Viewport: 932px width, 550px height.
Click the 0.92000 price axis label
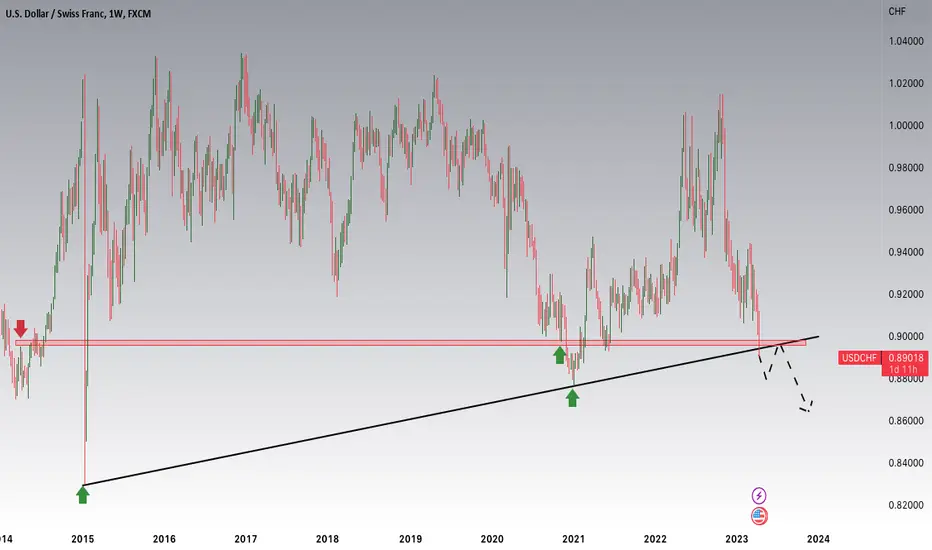coord(906,294)
